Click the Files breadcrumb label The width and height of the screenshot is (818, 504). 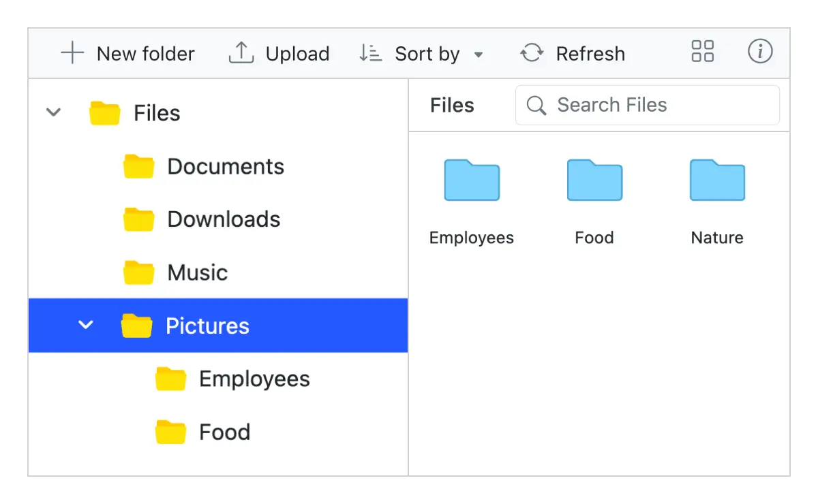pos(451,105)
